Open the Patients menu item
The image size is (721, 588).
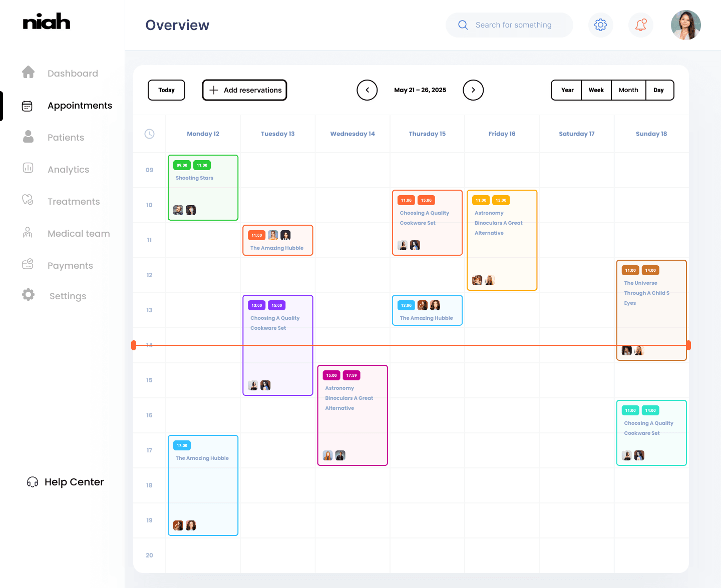[66, 138]
